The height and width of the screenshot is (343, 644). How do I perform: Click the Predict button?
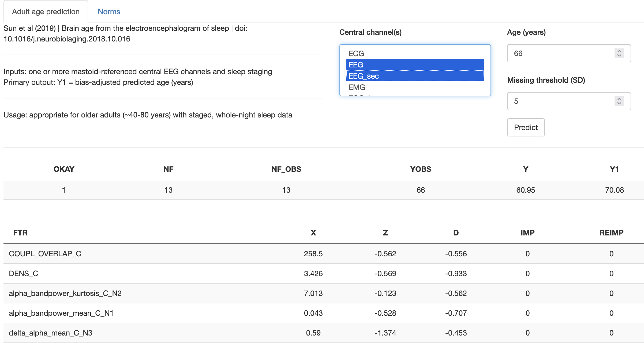coord(526,127)
